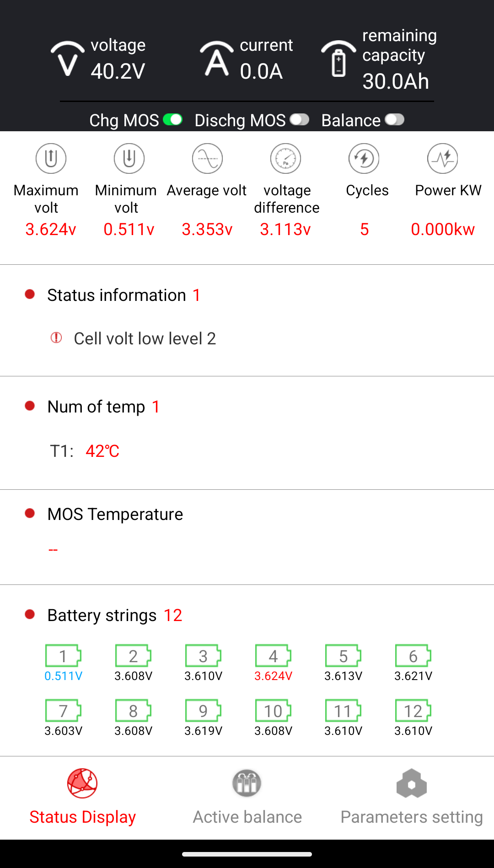494x868 pixels.
Task: Turn off the Chg MOS switch
Action: [173, 120]
